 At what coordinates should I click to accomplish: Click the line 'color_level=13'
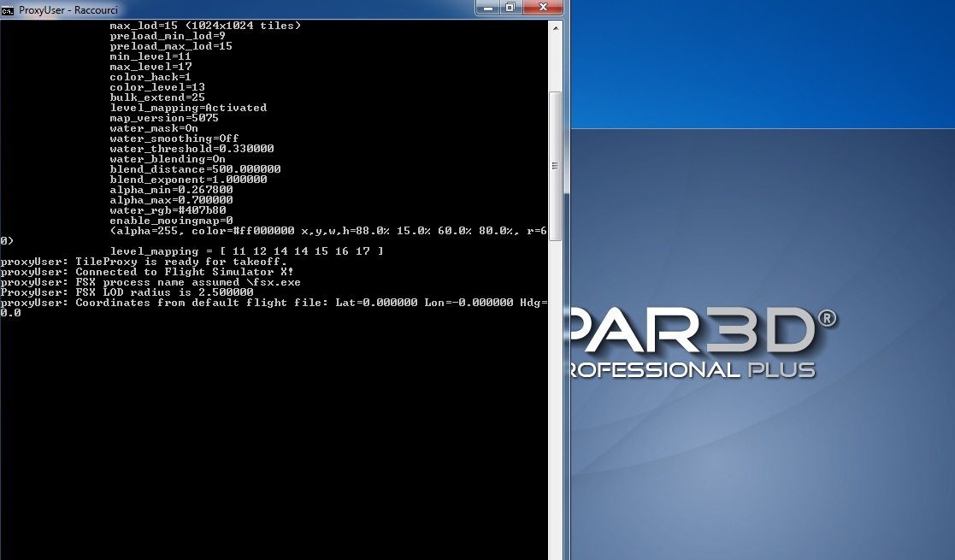pyautogui.click(x=157, y=88)
